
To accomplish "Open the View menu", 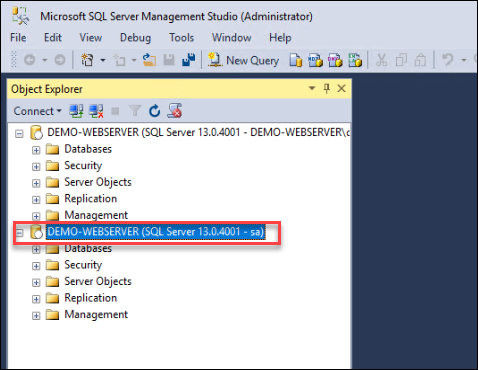I will click(91, 38).
